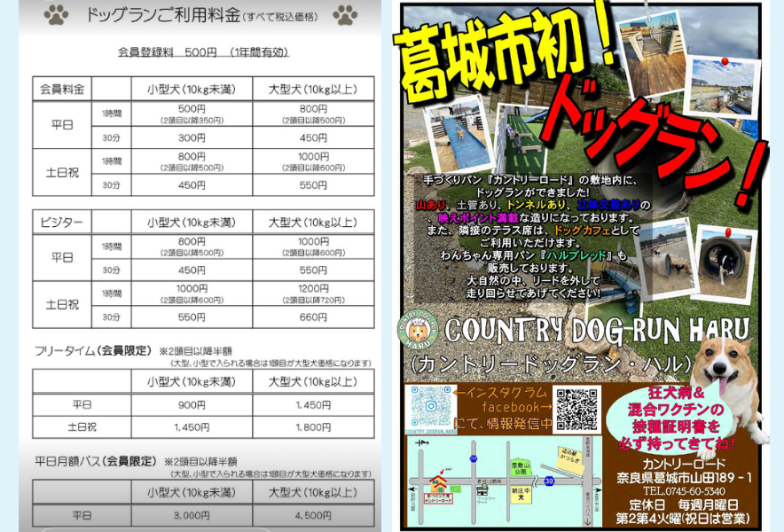
Task: Open the photo of the dog in the black tunnel
Action: coord(726,264)
